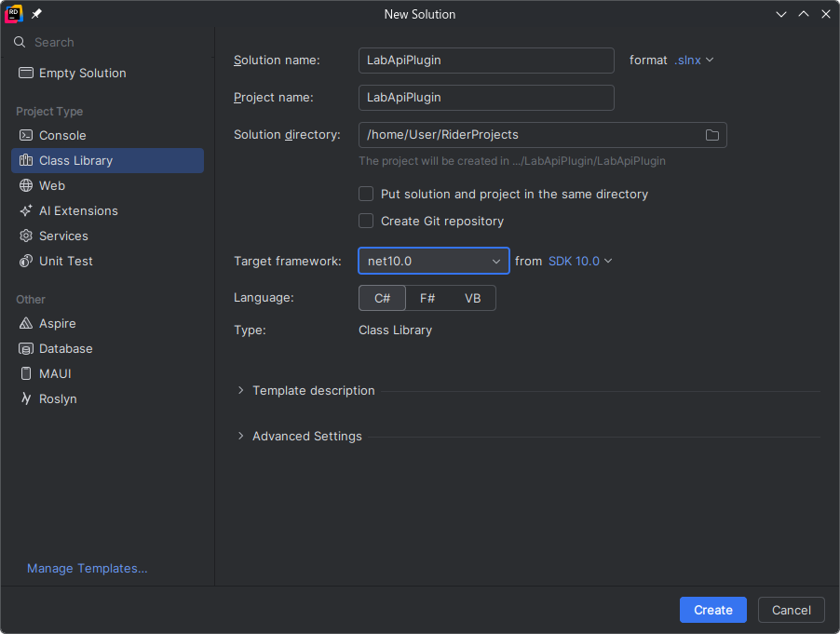
Task: Open Manage Templates link
Action: [88, 568]
